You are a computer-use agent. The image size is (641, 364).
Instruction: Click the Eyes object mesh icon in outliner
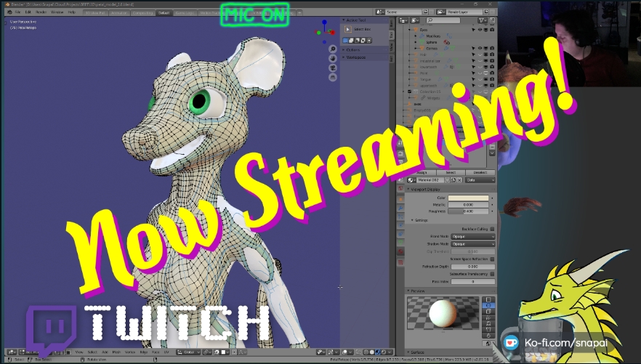point(416,30)
